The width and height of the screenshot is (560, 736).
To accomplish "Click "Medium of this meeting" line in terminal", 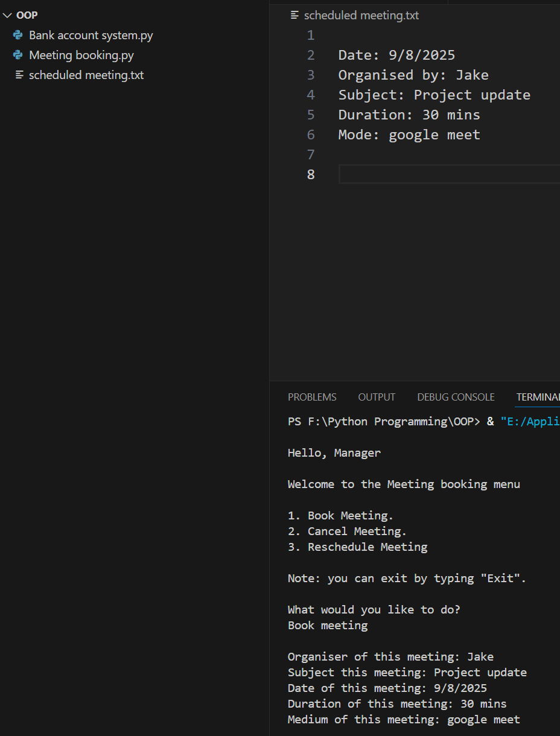I will click(403, 719).
